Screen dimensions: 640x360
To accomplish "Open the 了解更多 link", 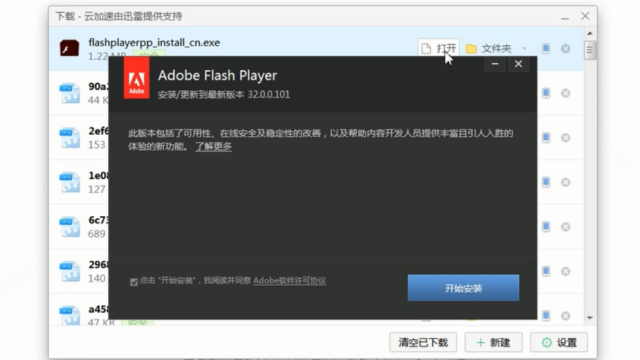I will click(213, 146).
